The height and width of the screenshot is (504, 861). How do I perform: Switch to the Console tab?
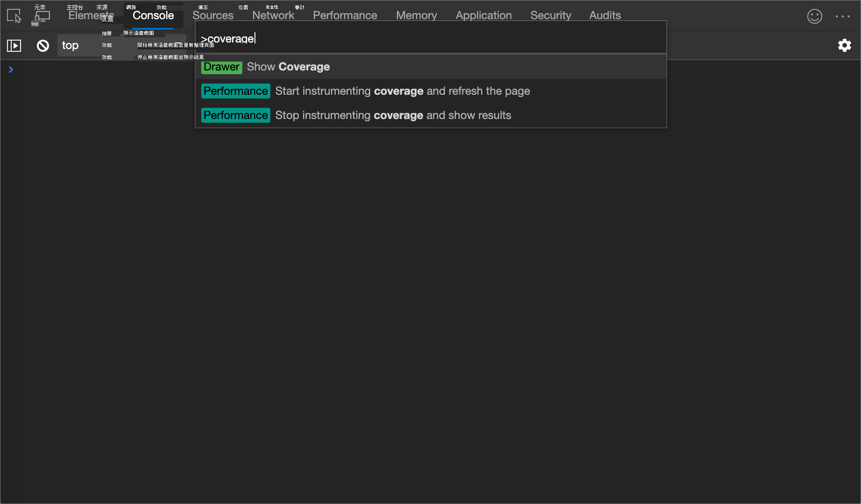[x=153, y=15]
